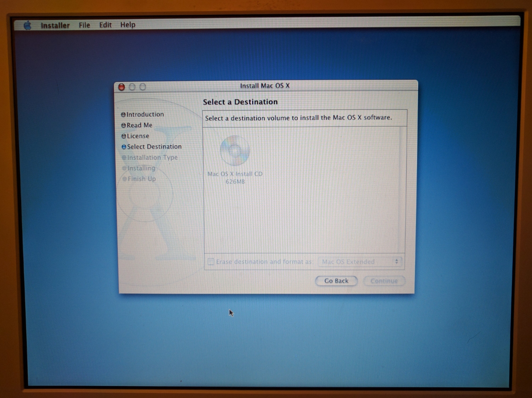This screenshot has height=398, width=532.
Task: Toggle Erase destination and format checkbox
Action: pos(211,262)
